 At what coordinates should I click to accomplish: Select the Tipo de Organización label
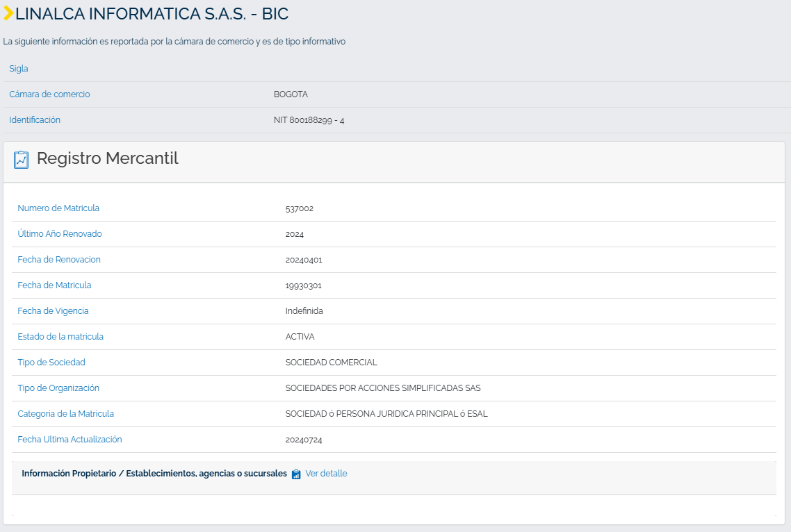point(58,388)
